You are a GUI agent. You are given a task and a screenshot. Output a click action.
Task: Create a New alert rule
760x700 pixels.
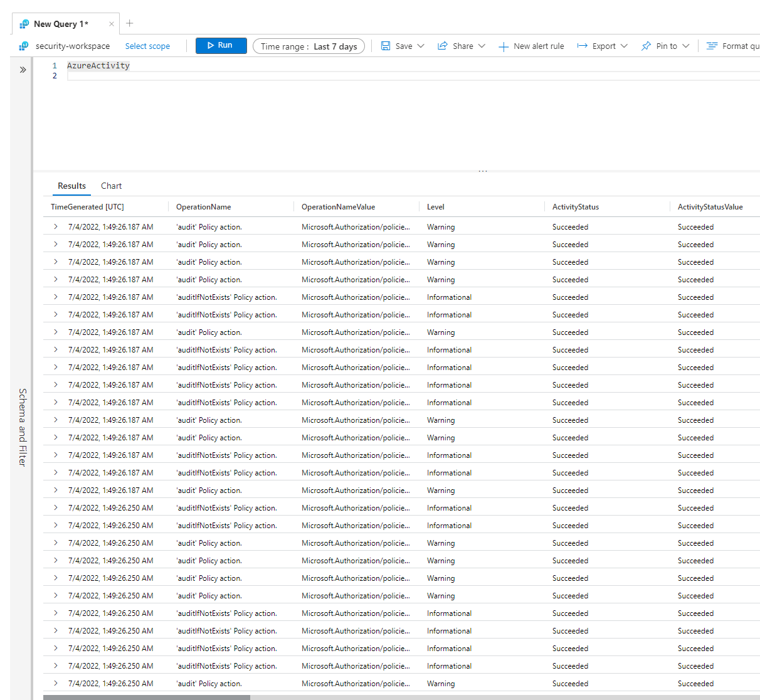point(531,46)
